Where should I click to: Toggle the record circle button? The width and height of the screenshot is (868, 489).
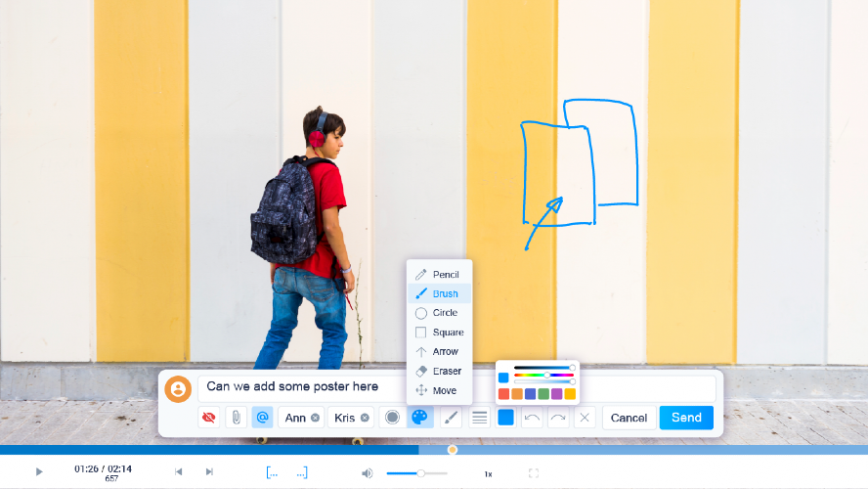coord(392,418)
